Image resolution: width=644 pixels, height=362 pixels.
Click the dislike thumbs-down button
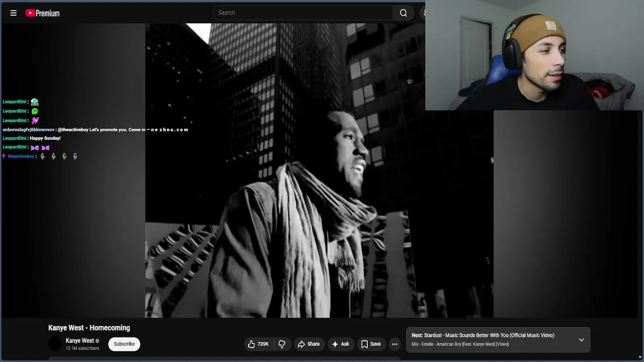[282, 344]
